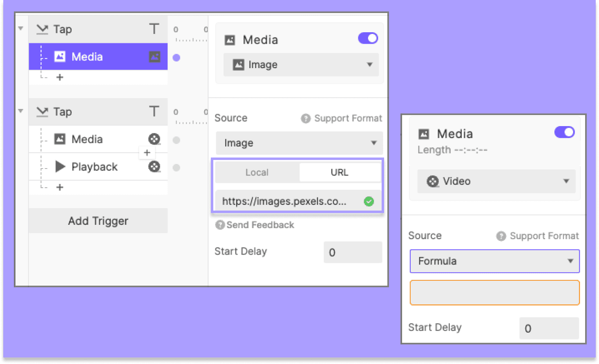This screenshot has height=364, width=599.
Task: Click the green checkmark on the URL field
Action: click(369, 201)
